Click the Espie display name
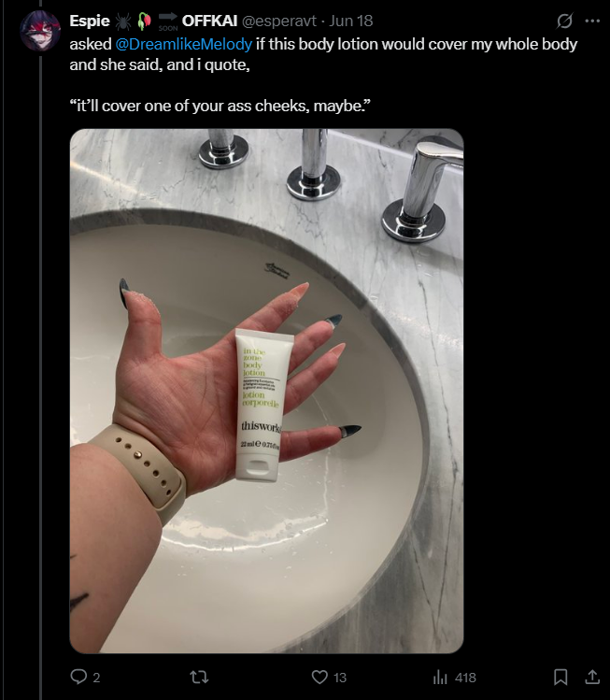 (x=90, y=21)
